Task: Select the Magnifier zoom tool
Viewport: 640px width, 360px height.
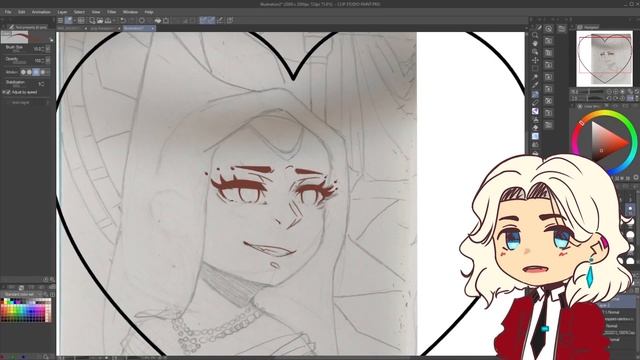Action: pos(535,35)
